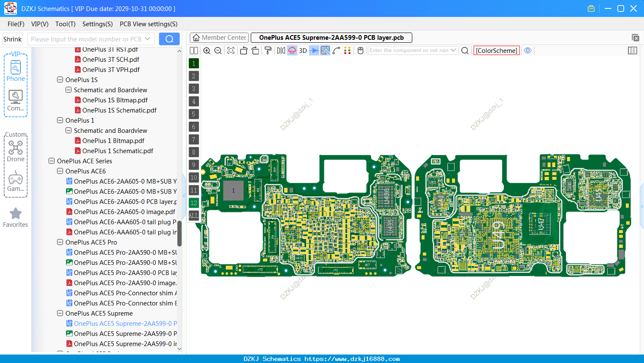The height and width of the screenshot is (363, 644).
Task: Open the File(F) menu
Action: coord(16,24)
